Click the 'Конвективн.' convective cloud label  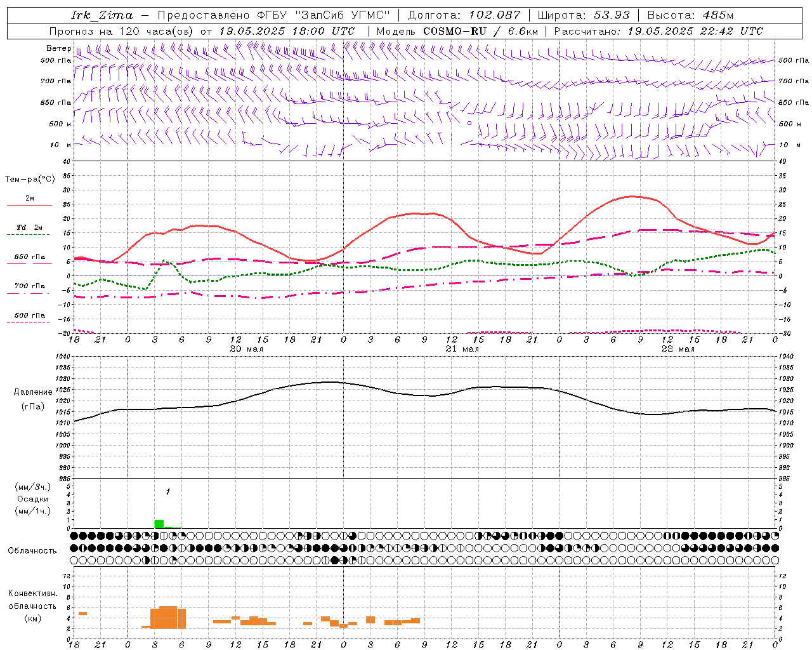click(33, 594)
